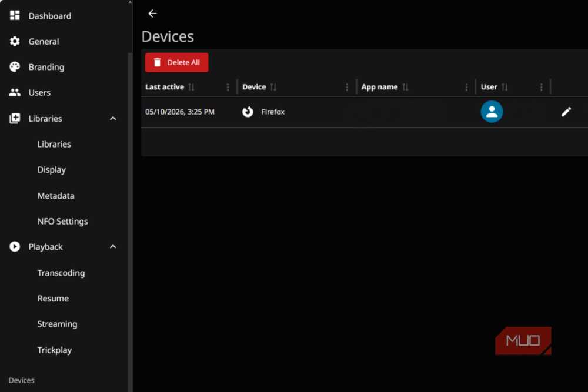Viewport: 588px width, 392px height.
Task: Click the blue user avatar icon
Action: 492,112
